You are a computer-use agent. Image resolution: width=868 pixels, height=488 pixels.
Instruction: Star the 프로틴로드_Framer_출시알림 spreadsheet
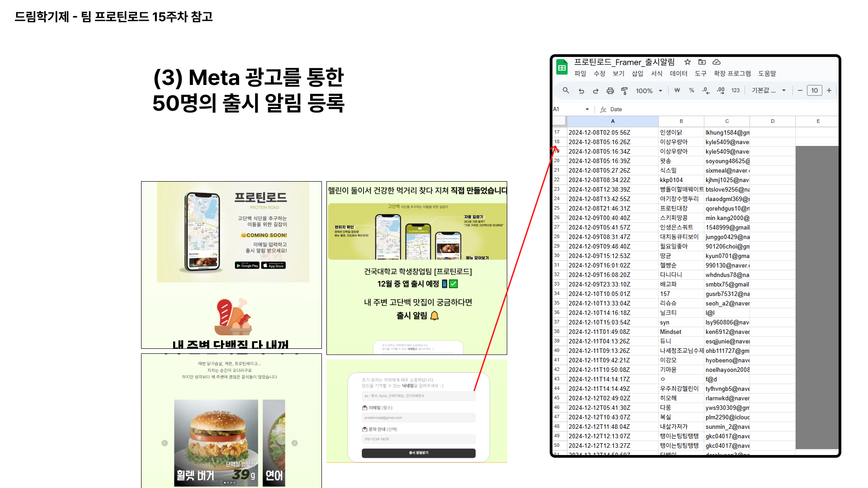pos(688,62)
